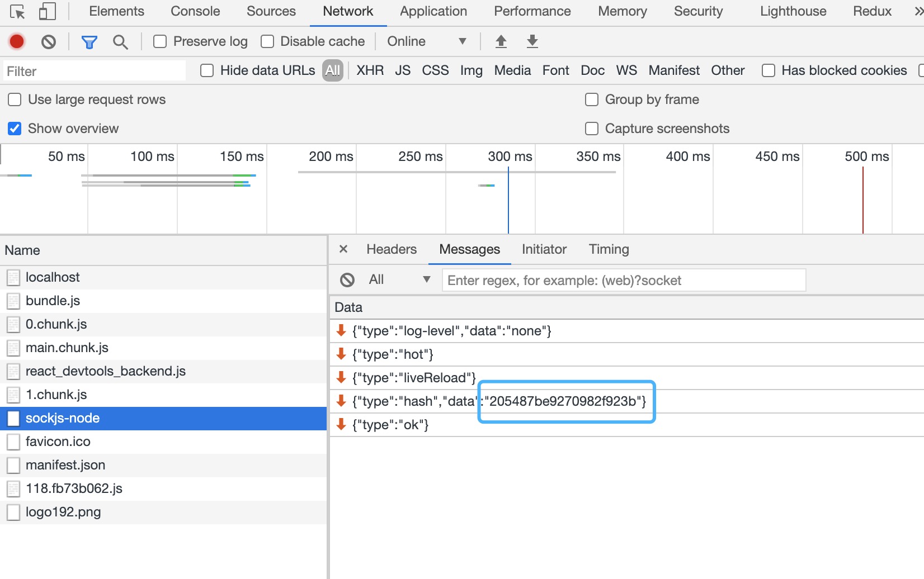Screen dimensions: 924x579
Task: Enable Use large request rows
Action: (15, 99)
